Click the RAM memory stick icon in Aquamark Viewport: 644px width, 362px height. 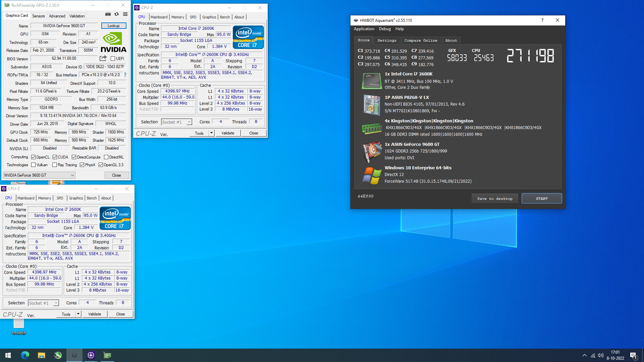point(372,128)
